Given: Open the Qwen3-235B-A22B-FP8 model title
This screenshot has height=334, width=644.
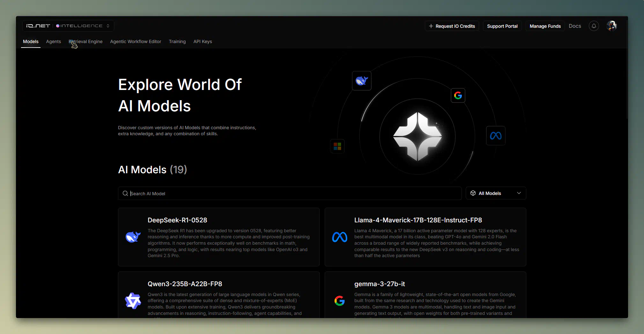Looking at the screenshot, I should click(x=185, y=284).
